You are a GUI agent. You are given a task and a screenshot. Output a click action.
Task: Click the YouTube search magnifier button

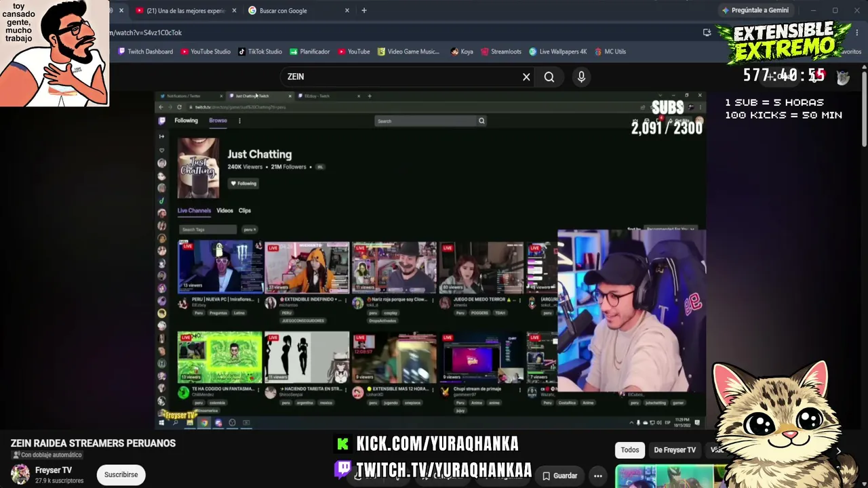[x=549, y=77]
